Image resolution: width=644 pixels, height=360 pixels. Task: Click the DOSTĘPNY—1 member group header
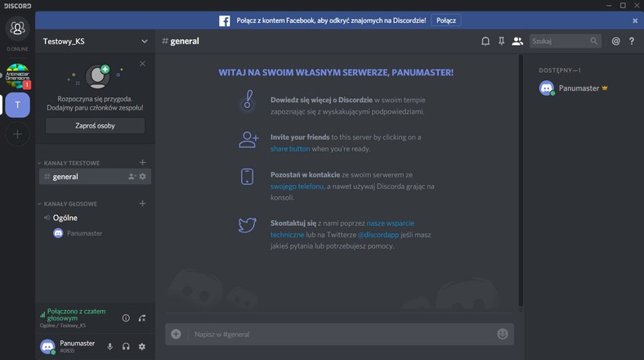tap(560, 70)
